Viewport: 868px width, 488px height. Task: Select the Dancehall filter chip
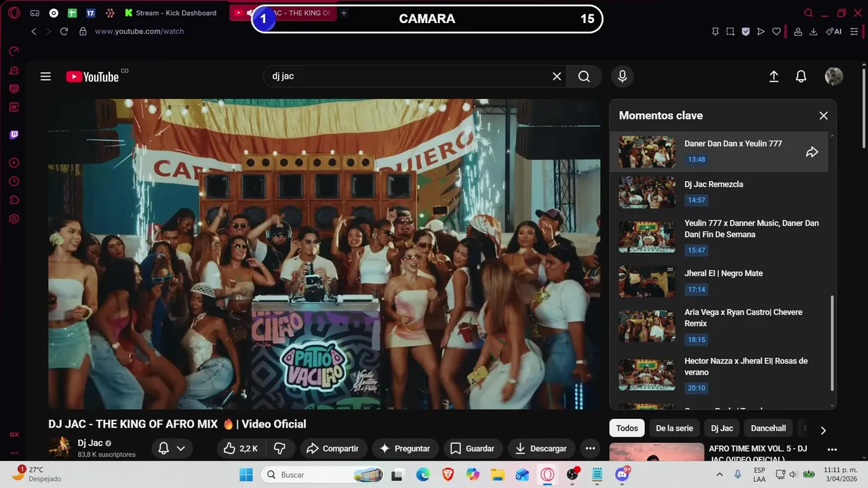768,428
